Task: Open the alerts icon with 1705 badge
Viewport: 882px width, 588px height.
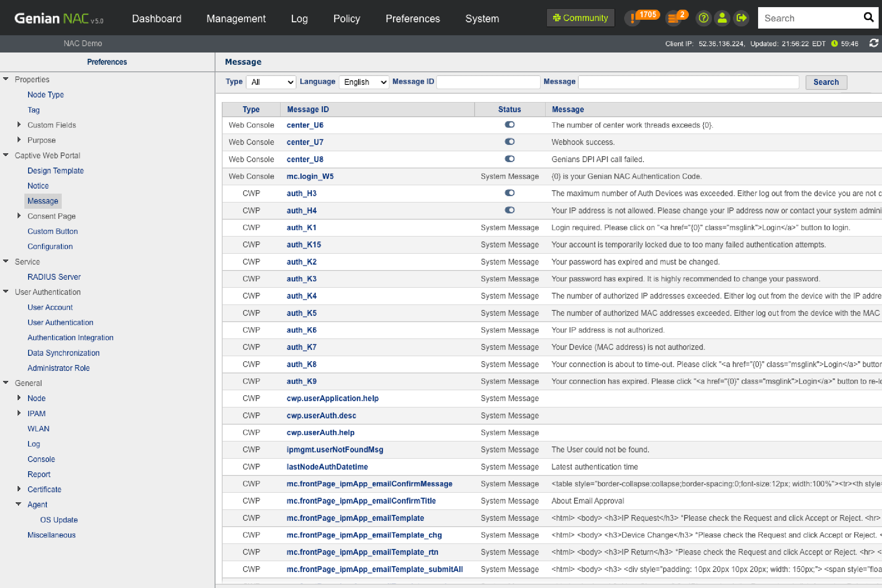Action: [633, 18]
